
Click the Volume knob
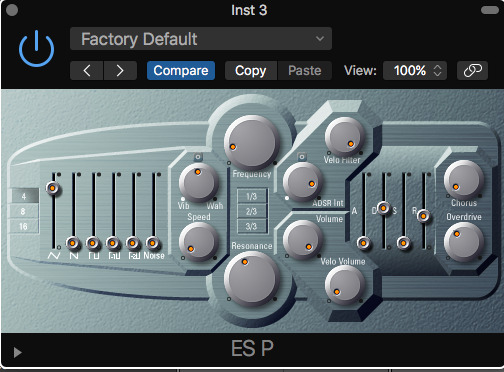303,240
